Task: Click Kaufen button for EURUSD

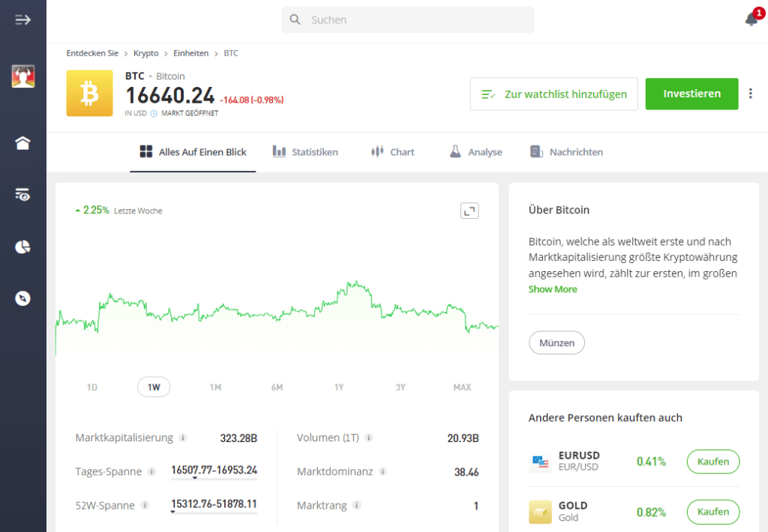Action: pos(713,462)
